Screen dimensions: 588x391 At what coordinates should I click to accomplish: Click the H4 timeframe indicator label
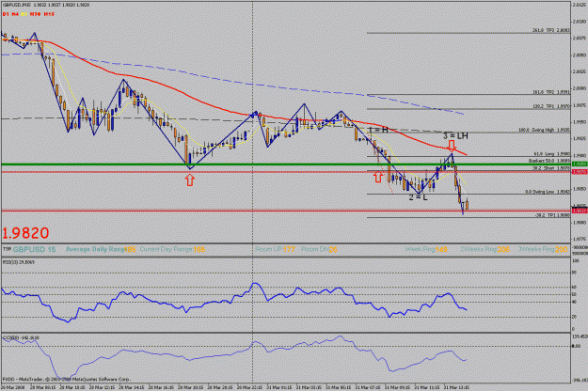[x=15, y=14]
